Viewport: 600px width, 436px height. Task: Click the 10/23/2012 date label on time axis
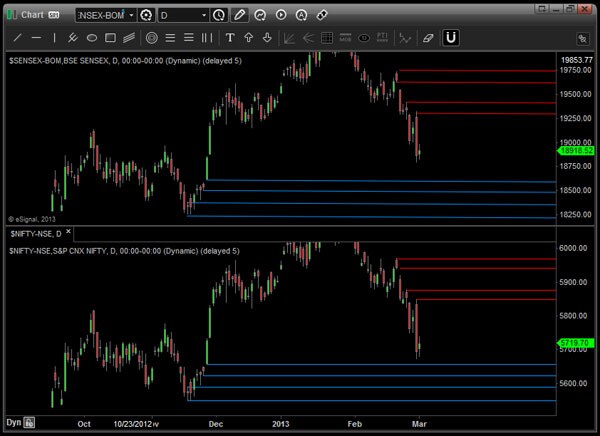(132, 424)
